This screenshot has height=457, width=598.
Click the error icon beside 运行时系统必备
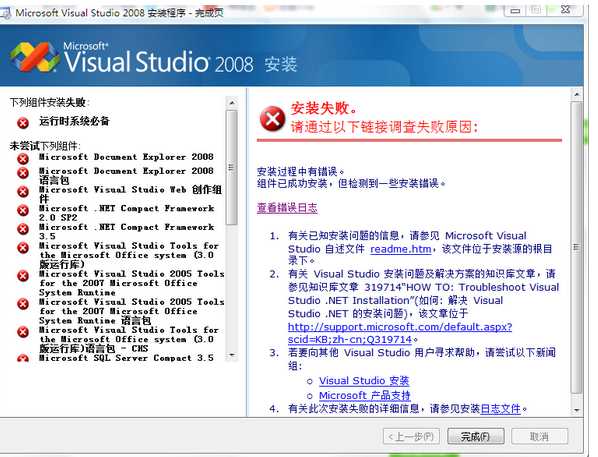(23, 123)
